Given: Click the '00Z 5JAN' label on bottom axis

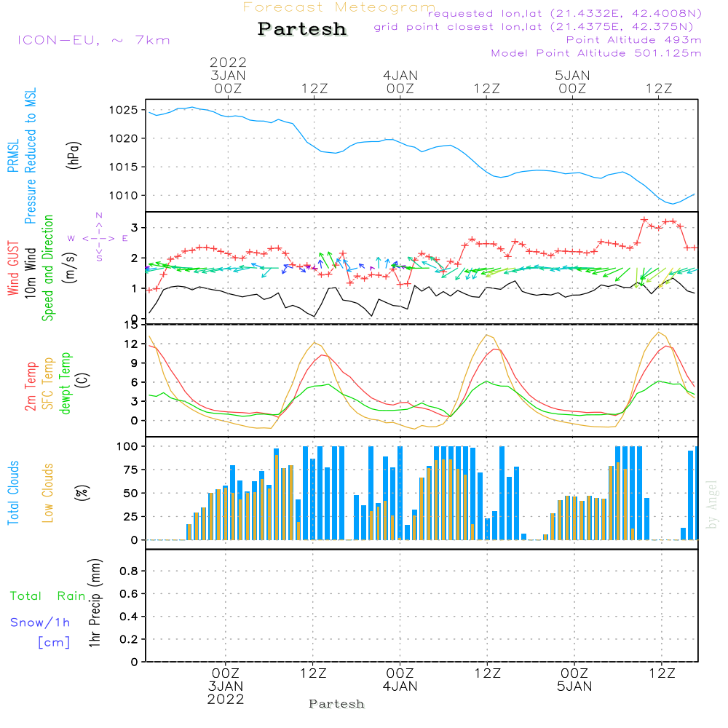Looking at the screenshot, I should point(575,680).
